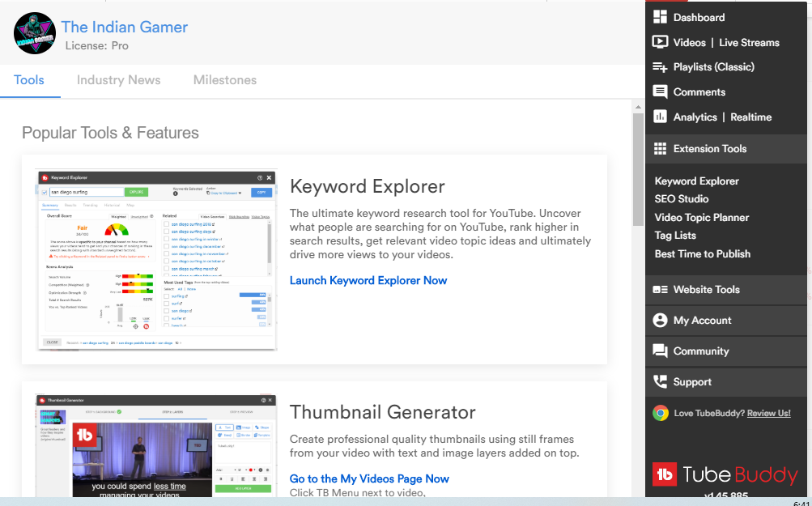Open Dashboard menu item

[699, 17]
